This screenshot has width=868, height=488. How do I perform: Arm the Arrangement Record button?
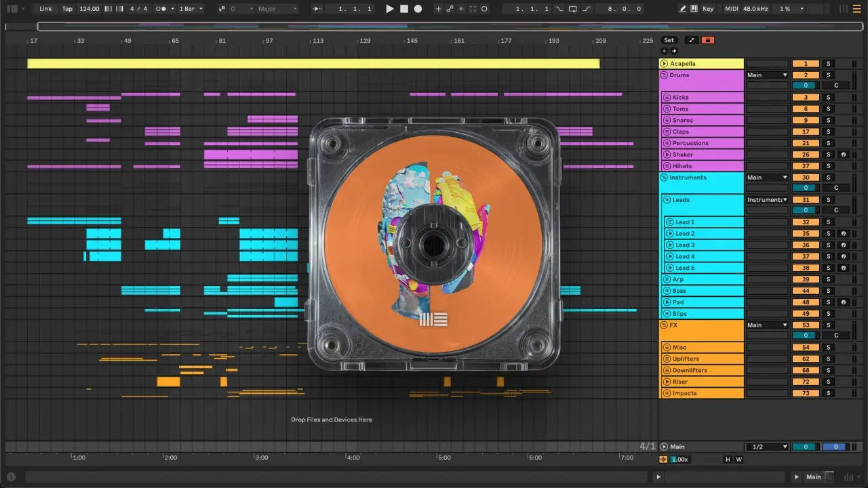[418, 9]
